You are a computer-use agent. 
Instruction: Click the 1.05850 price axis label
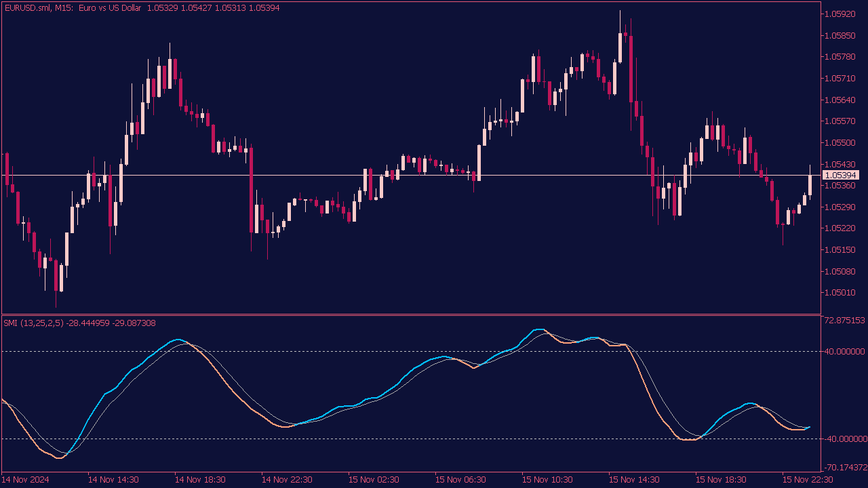(840, 35)
